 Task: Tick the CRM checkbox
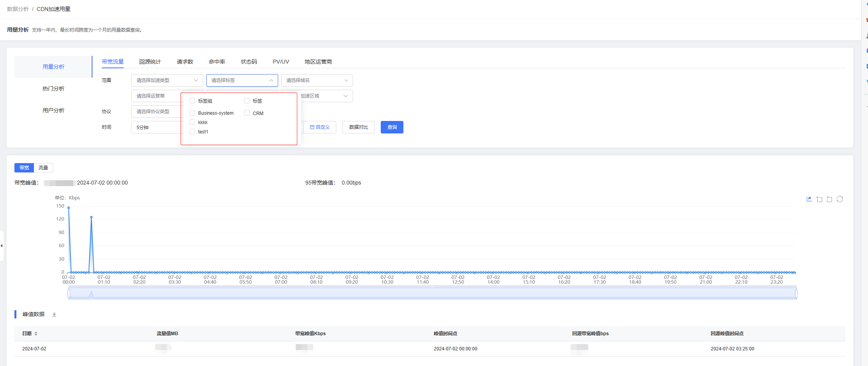[247, 113]
